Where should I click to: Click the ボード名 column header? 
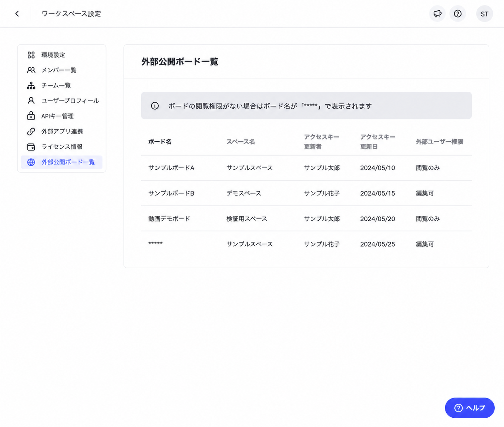(x=160, y=142)
